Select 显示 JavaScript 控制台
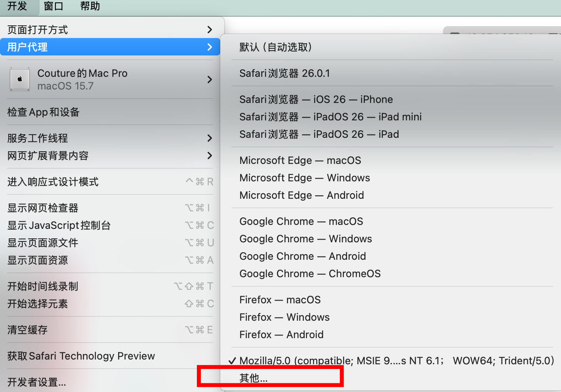 (110, 225)
